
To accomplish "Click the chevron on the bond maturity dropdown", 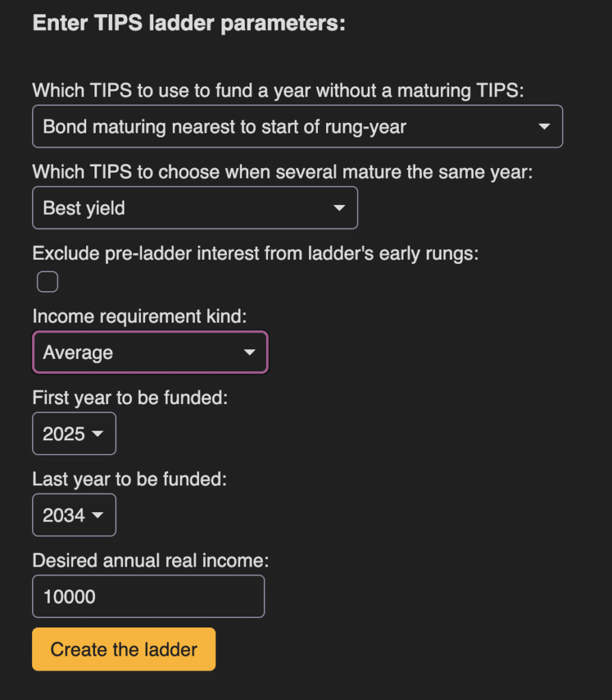I will pyautogui.click(x=544, y=126).
